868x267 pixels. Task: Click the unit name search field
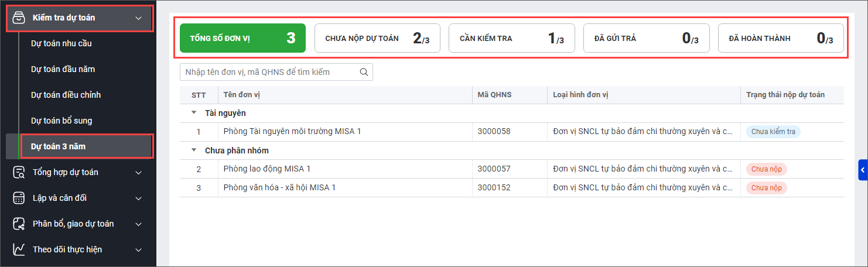tap(269, 72)
